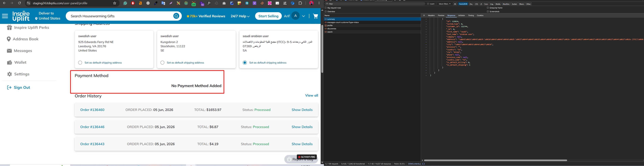Open the Timing tab
The width and height of the screenshot is (644, 166).
click(x=471, y=16)
